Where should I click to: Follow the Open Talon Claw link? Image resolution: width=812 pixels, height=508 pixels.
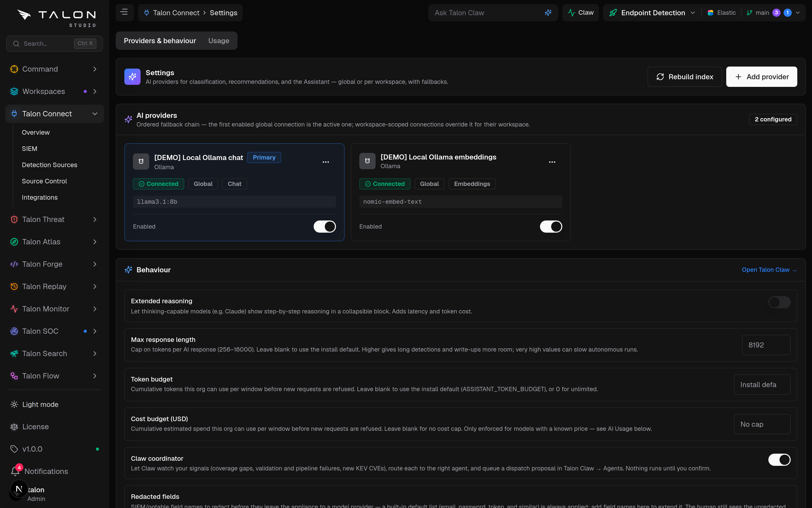pos(769,270)
